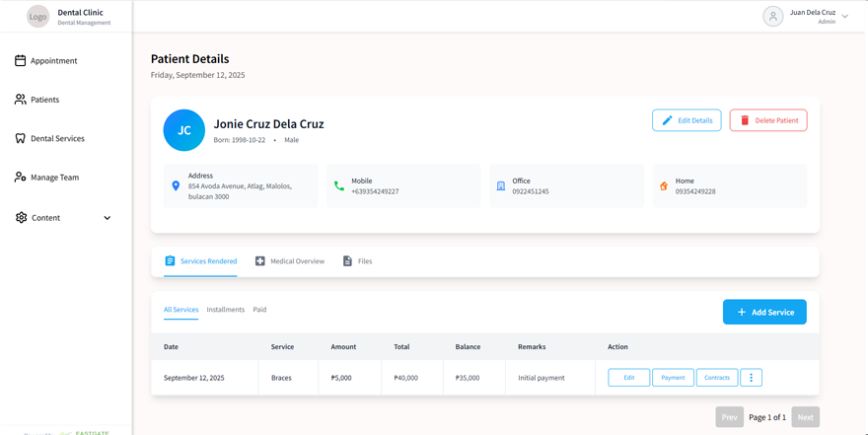Click the Manage Team icon in sidebar
The height and width of the screenshot is (435, 868).
pos(20,178)
